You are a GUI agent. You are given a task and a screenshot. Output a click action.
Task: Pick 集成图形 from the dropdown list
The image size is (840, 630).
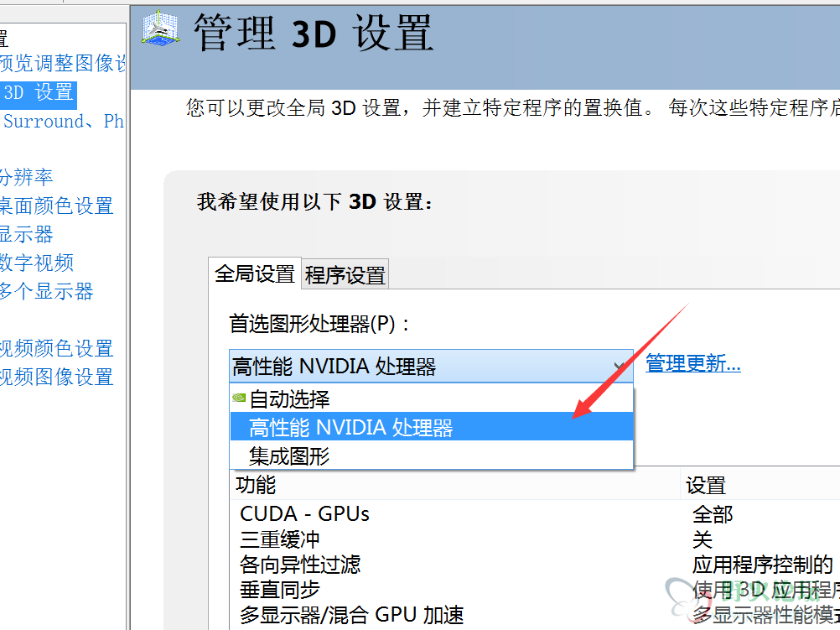432,456
